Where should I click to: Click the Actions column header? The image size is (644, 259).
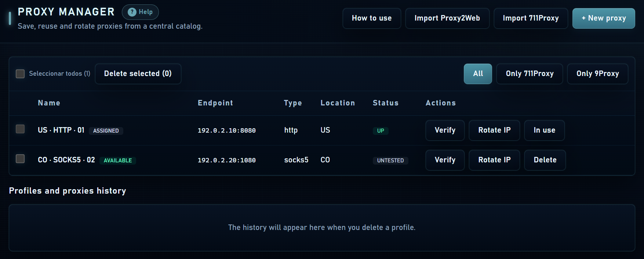[441, 103]
